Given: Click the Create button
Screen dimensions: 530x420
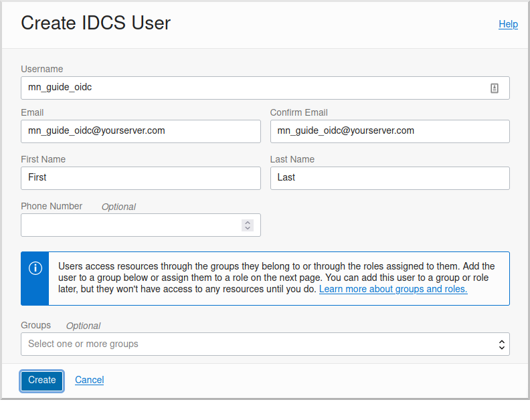Looking at the screenshot, I should tap(42, 381).
